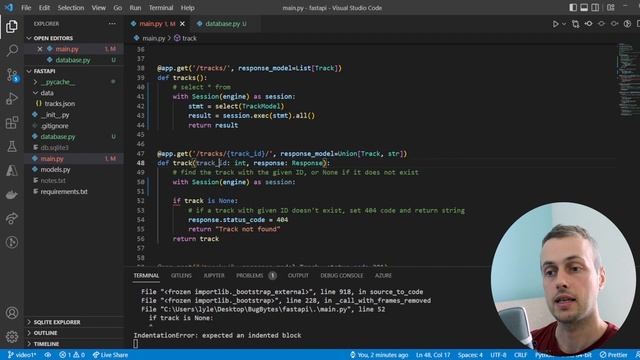Open the Testing flask view
640x360 pixels.
(x=12, y=146)
